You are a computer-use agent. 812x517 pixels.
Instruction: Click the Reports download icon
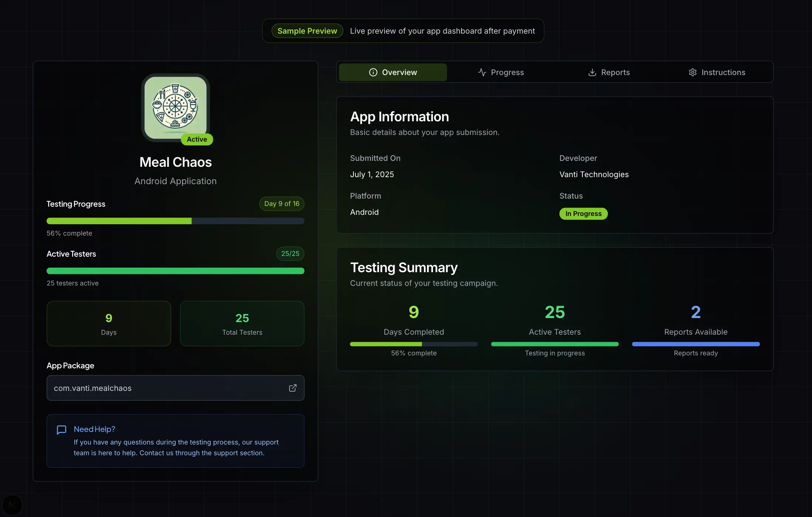tap(592, 72)
